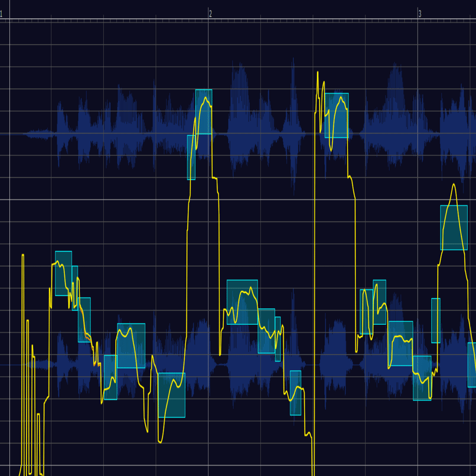Select the narrow note block immediately after bar 3 line
476x476 pixels.
pos(436,321)
